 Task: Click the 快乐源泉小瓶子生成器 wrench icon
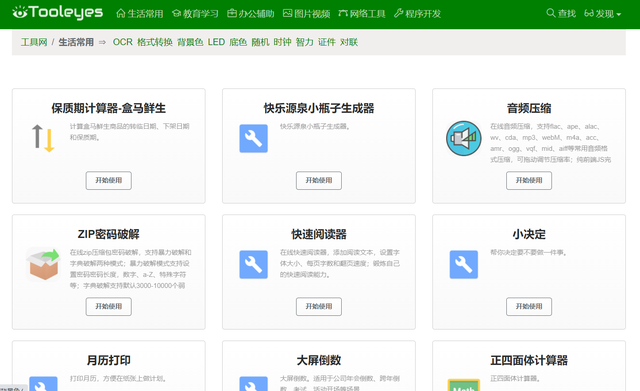tap(253, 138)
